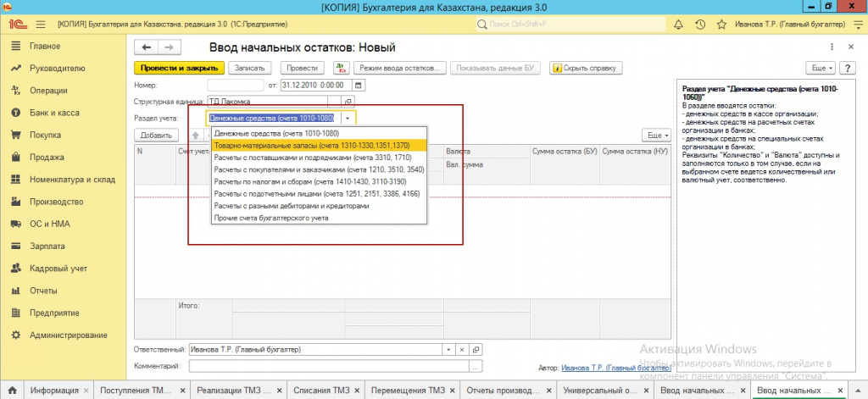Screen dimensions: 868x399
Task: Open the history clock icon
Action: tap(700, 25)
